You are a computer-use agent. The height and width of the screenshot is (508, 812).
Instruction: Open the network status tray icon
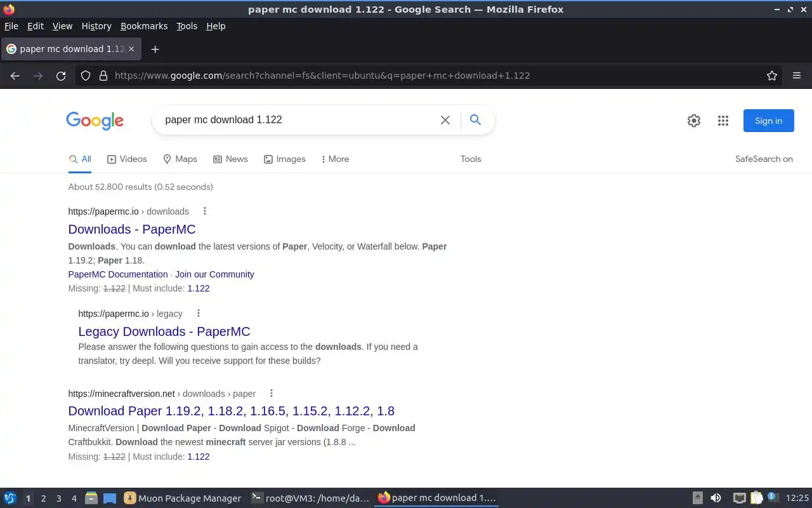pyautogui.click(x=739, y=498)
